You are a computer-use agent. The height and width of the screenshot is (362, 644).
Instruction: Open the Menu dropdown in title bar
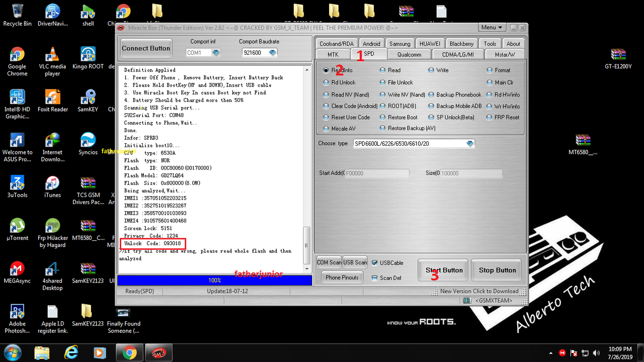pyautogui.click(x=492, y=28)
